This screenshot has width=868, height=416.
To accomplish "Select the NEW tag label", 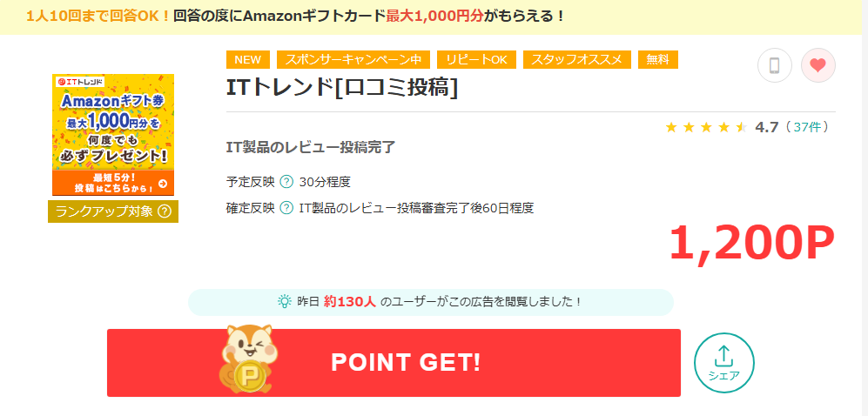I will coord(248,60).
